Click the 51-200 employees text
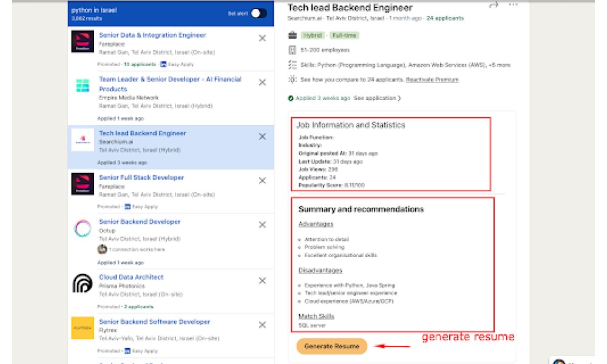 (325, 50)
